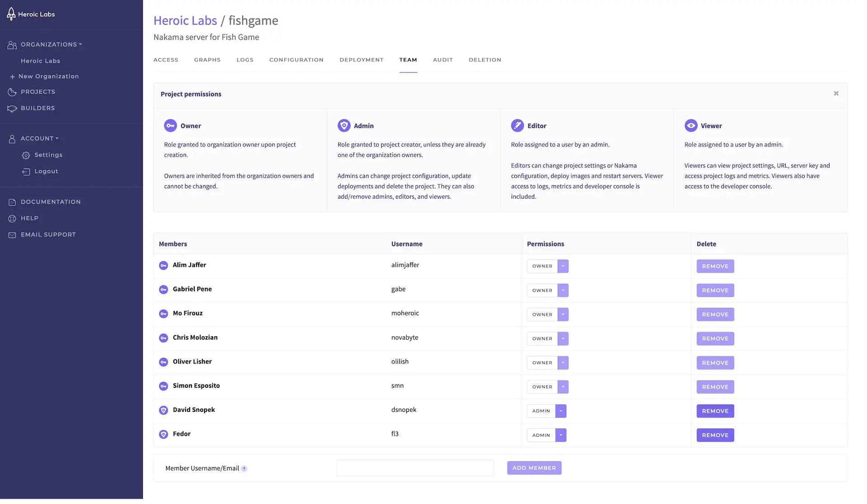Expand the permissions dropdown for David Snopek
Viewport: 867px width, 504px height.
coord(560,411)
